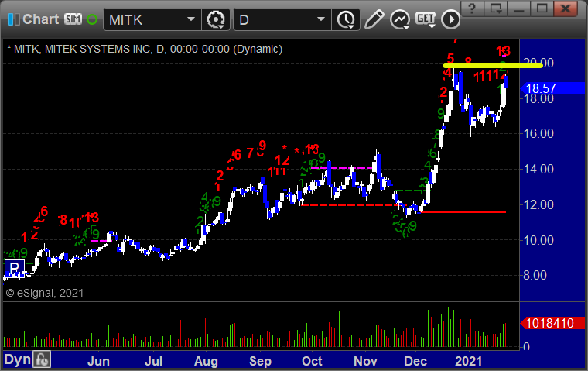Click the Jul label on time axis

point(153,361)
